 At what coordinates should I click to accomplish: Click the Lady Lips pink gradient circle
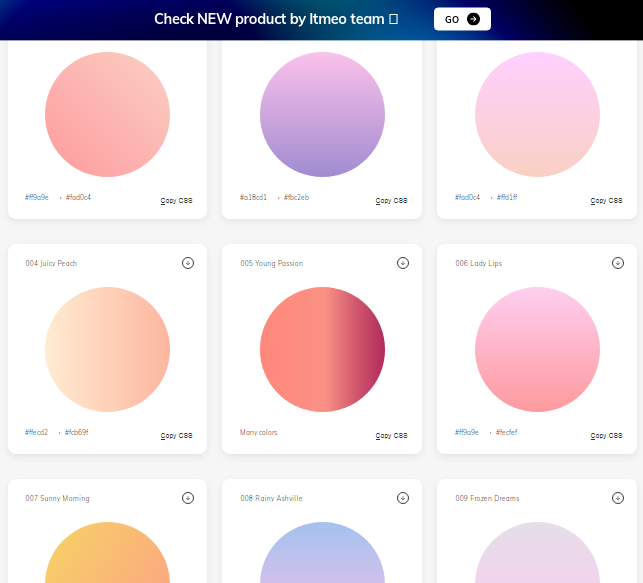coord(537,349)
